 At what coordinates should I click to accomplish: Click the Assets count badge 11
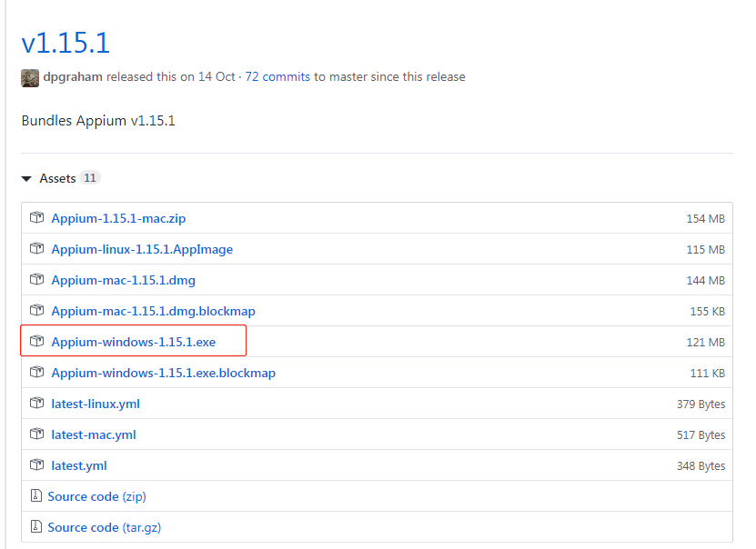[x=90, y=178]
